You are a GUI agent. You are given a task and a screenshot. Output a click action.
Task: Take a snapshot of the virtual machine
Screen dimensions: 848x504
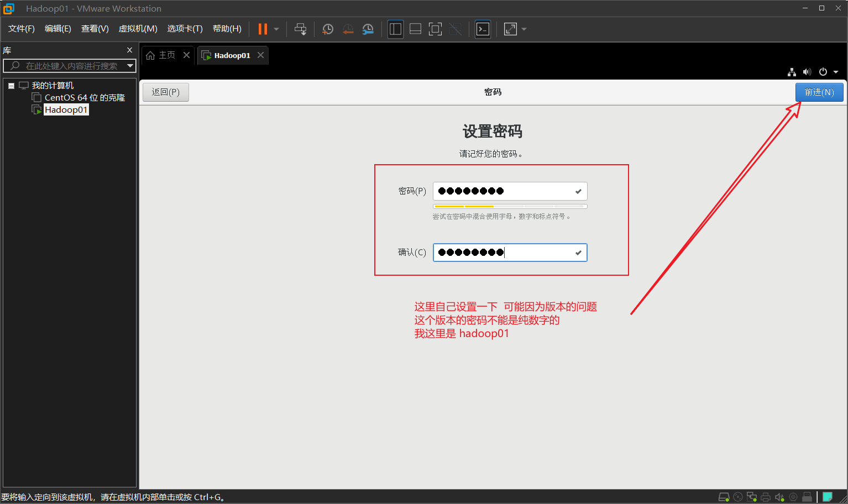click(328, 29)
